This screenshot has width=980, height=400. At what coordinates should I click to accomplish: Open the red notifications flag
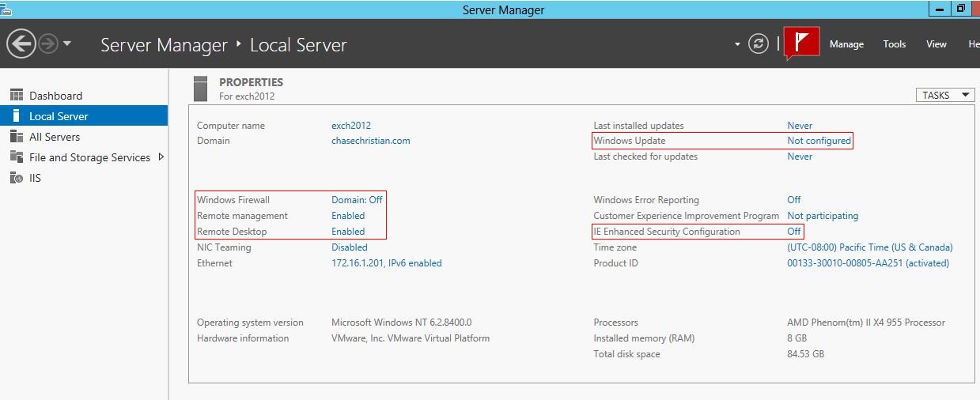pos(801,43)
